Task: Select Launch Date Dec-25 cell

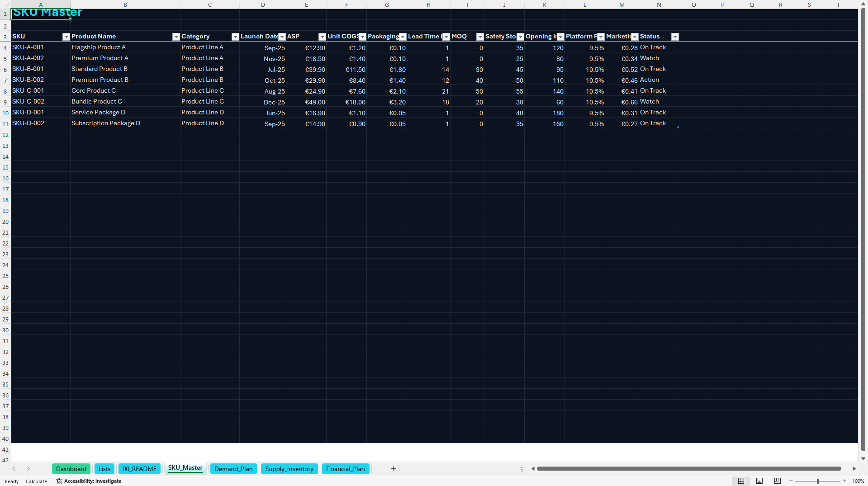Action: (263, 102)
